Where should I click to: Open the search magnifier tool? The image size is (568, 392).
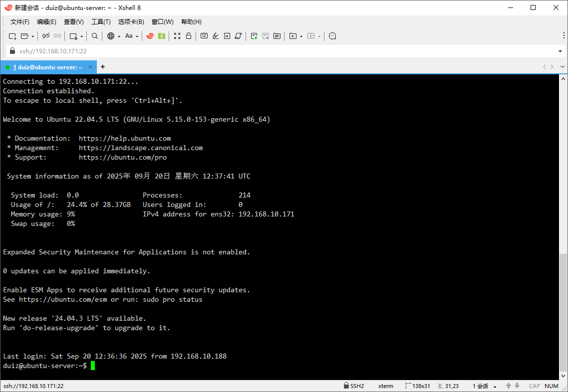(x=95, y=36)
